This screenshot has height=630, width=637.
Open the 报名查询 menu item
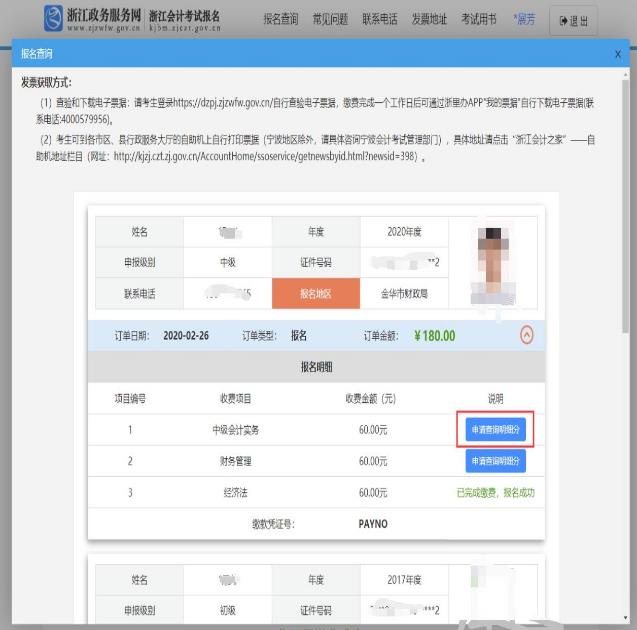[281, 20]
